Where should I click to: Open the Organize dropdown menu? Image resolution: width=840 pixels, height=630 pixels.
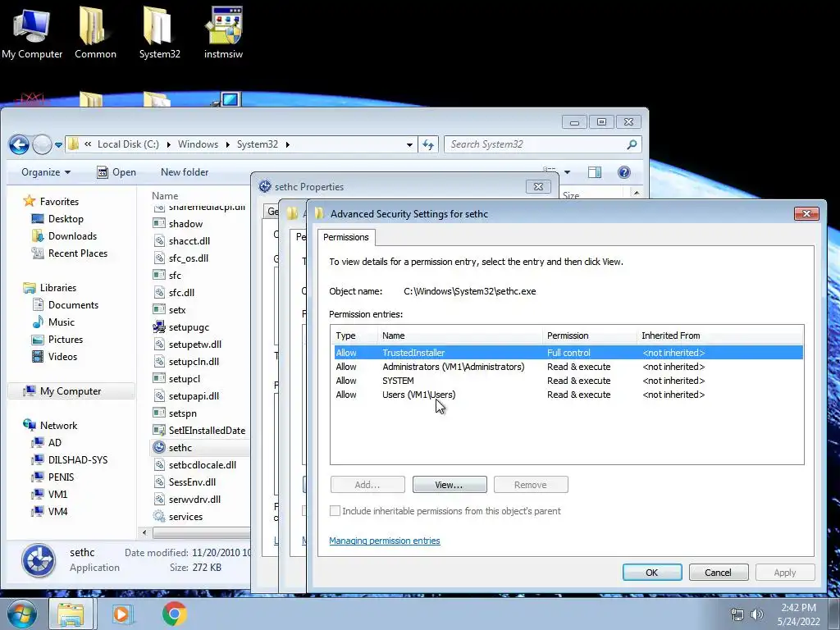[x=46, y=172]
